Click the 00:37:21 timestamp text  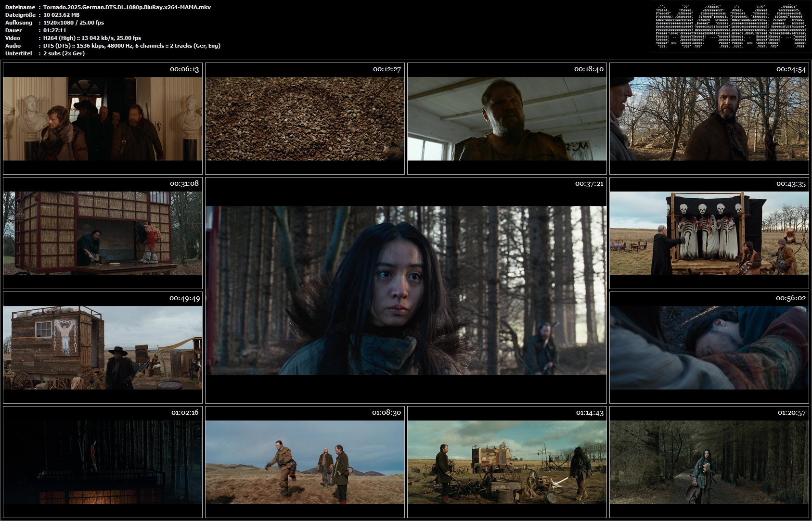point(589,184)
